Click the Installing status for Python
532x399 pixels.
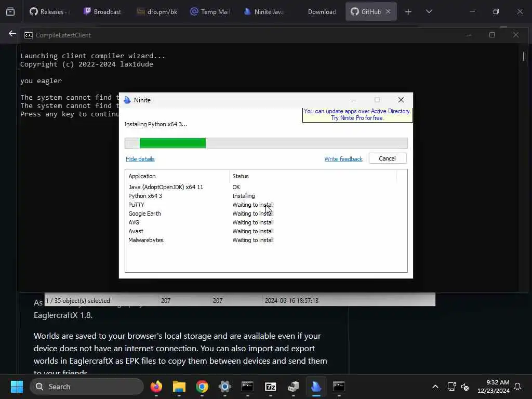click(x=244, y=196)
